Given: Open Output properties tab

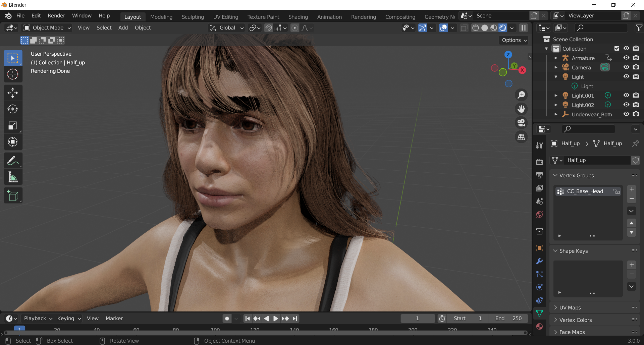Looking at the screenshot, I should [x=539, y=175].
